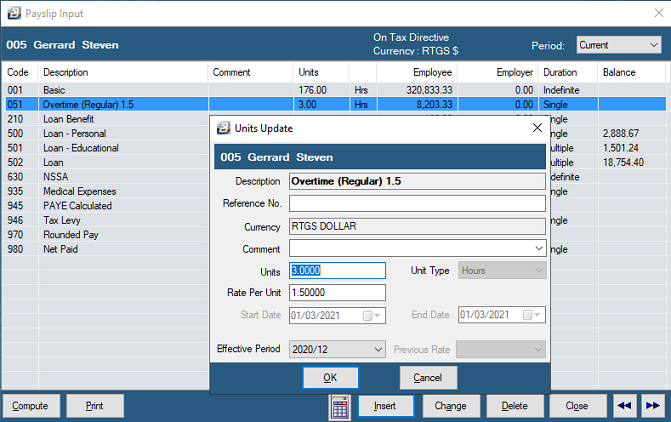Click the Comment column header
Viewport: 671px width, 422px height.
click(251, 72)
